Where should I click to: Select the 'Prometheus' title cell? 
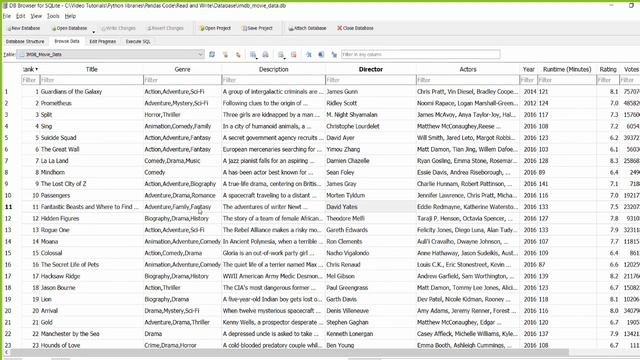[91, 103]
